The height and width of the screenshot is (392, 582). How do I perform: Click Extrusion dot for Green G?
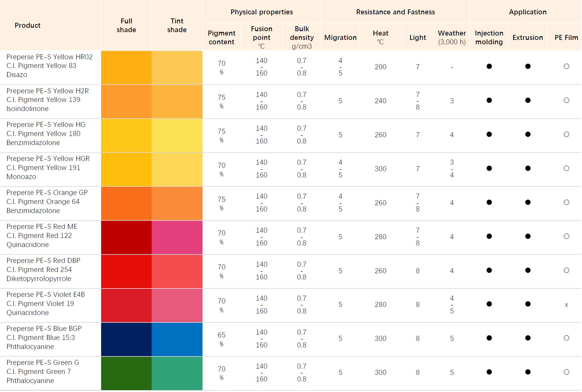coord(528,372)
